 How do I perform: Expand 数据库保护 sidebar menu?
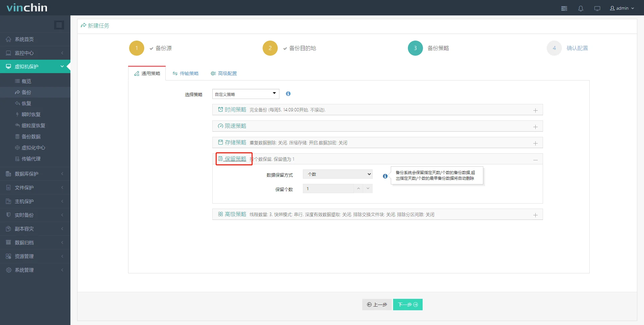(35, 174)
